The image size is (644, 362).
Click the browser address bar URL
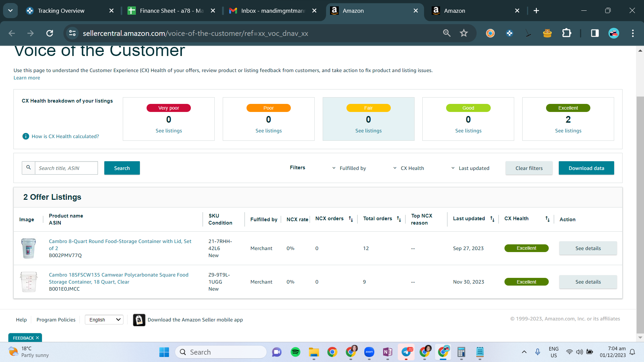point(195,33)
